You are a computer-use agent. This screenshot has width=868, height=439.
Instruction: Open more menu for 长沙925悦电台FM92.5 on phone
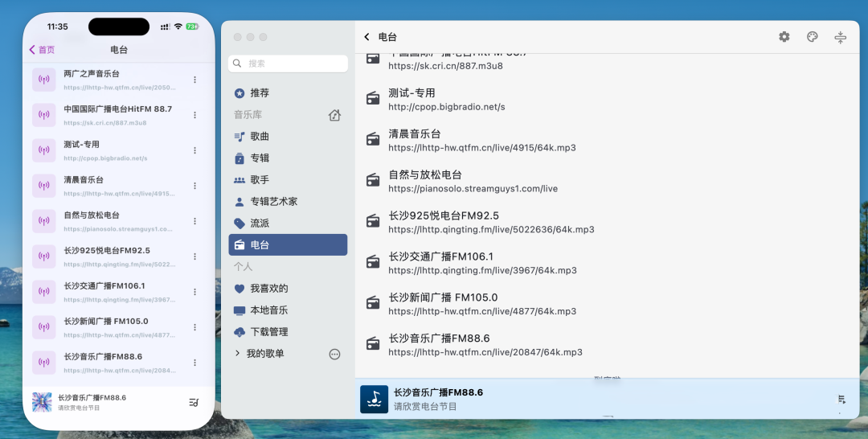(194, 256)
